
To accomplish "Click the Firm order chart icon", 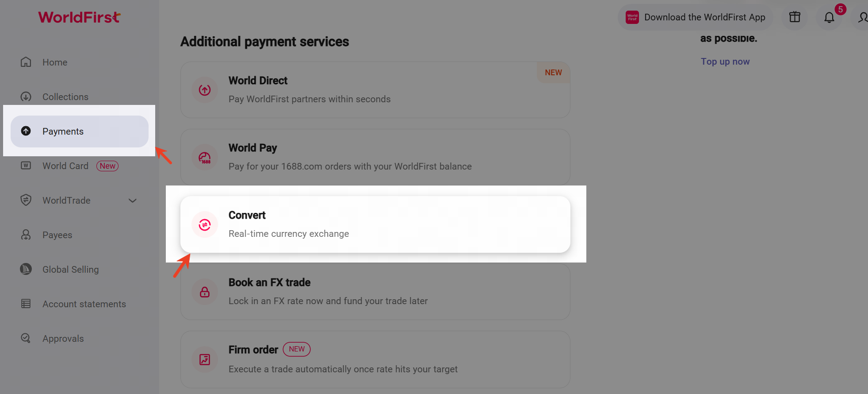I will 205,359.
